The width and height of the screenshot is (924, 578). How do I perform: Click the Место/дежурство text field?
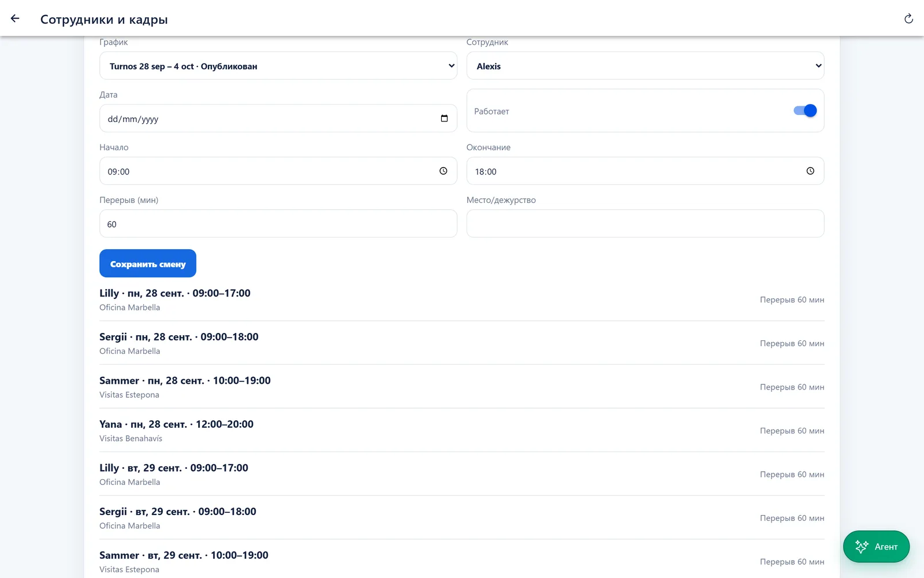pyautogui.click(x=645, y=224)
